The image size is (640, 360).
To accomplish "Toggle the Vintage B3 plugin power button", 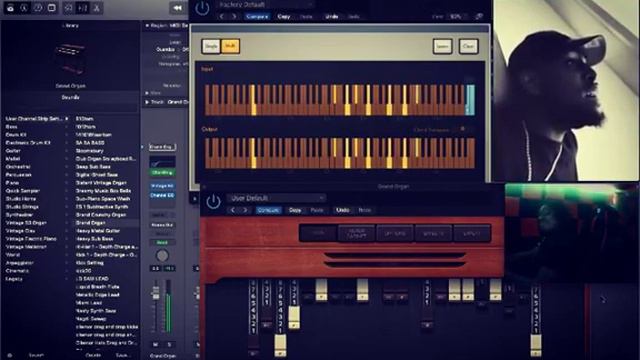I will [213, 202].
